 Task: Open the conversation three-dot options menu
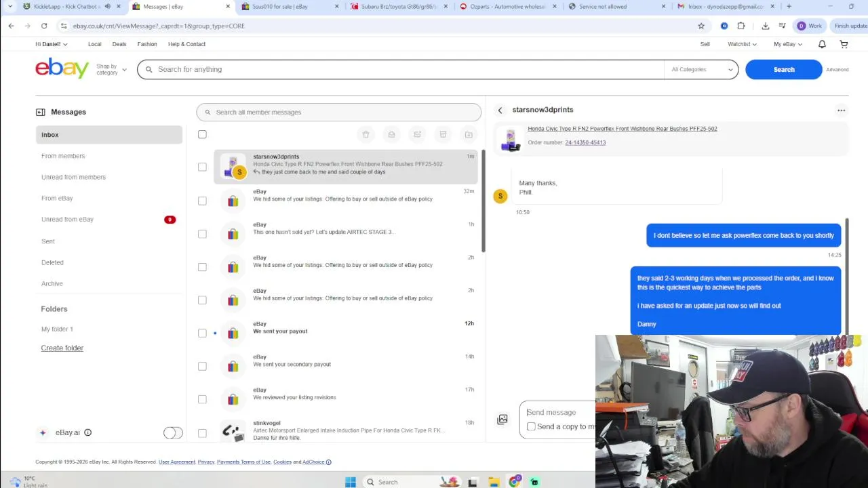841,110
